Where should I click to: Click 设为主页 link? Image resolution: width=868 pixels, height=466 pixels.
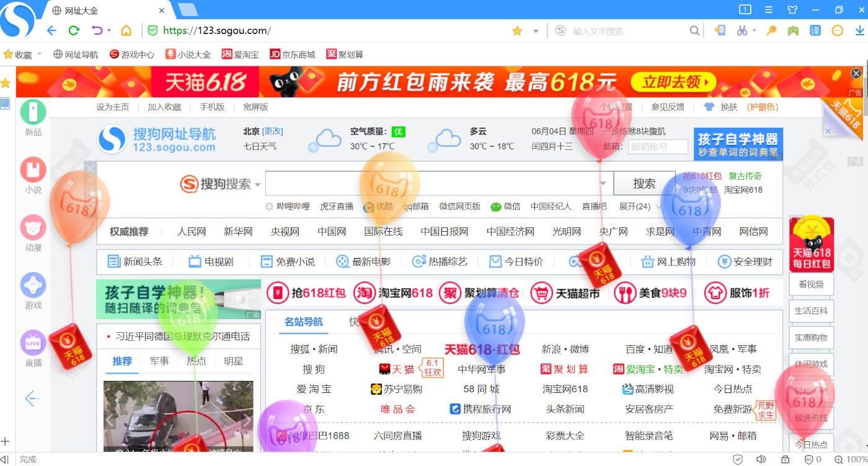[113, 107]
